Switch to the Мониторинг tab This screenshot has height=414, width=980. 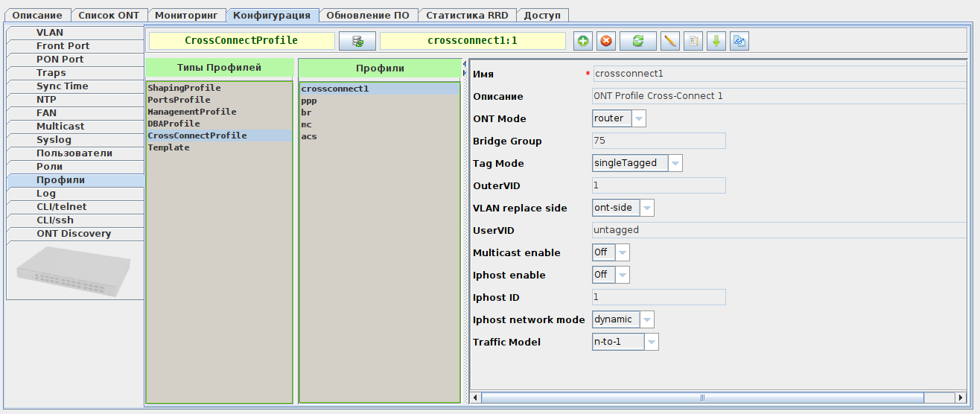(186, 15)
